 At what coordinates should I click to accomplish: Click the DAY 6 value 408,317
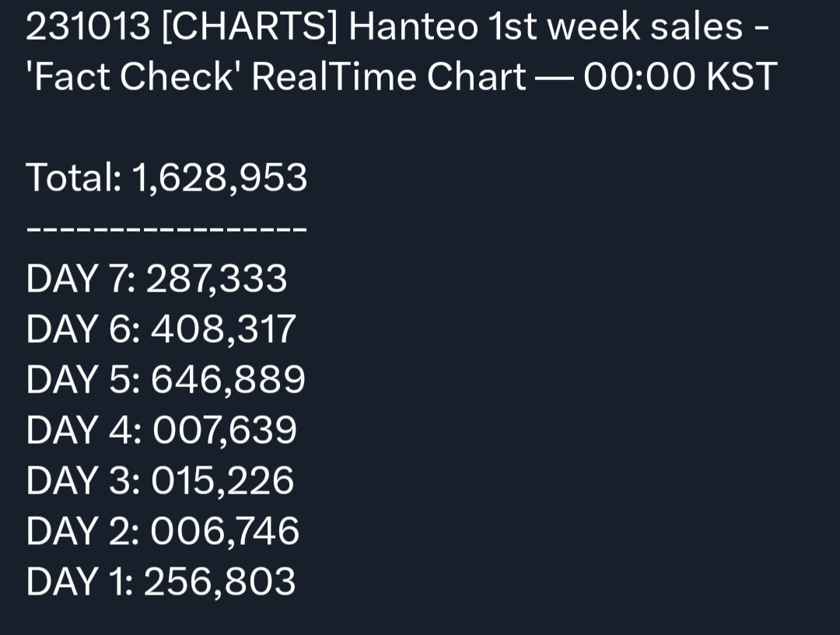pyautogui.click(x=223, y=329)
